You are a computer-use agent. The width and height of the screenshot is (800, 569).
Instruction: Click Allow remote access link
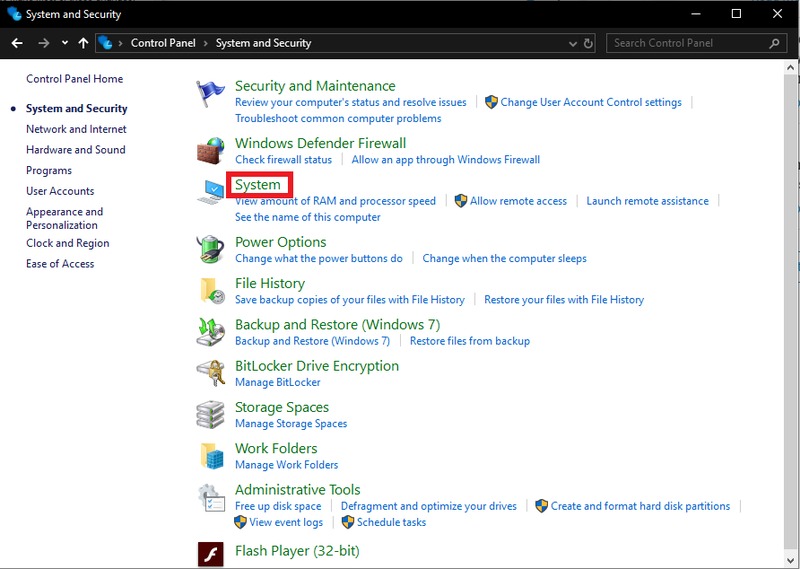[518, 201]
